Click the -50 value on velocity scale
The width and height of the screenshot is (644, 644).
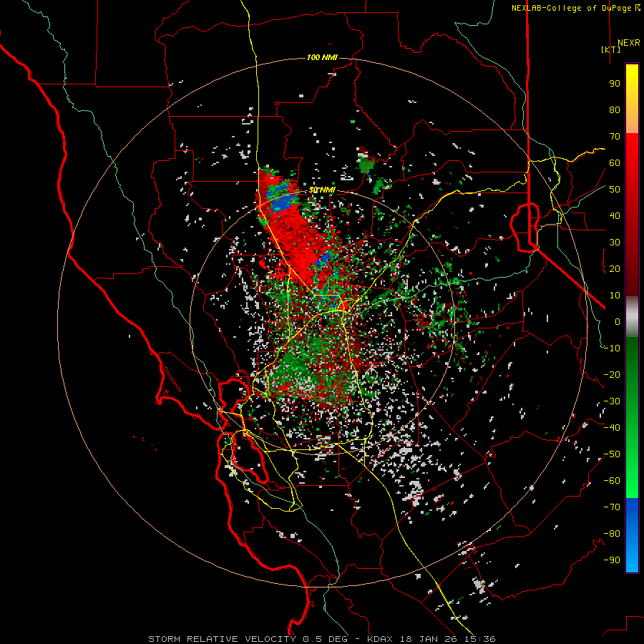(612, 454)
